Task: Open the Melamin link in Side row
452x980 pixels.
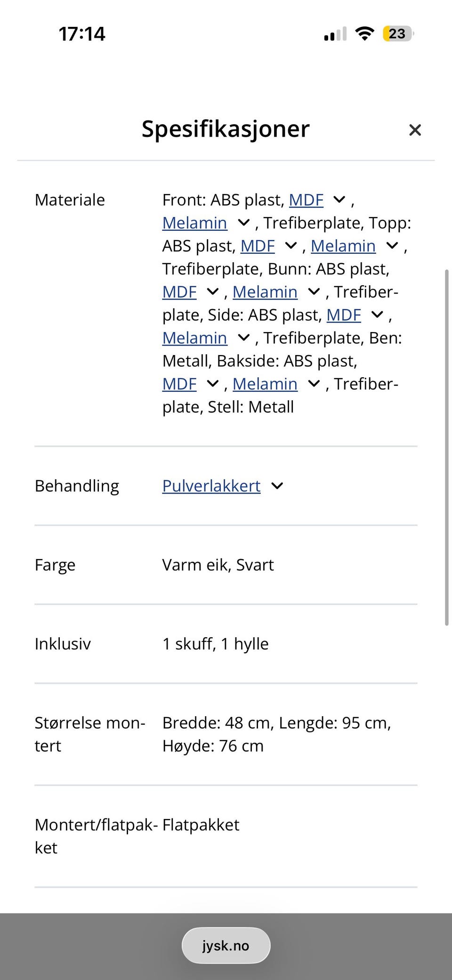Action: [x=194, y=338]
